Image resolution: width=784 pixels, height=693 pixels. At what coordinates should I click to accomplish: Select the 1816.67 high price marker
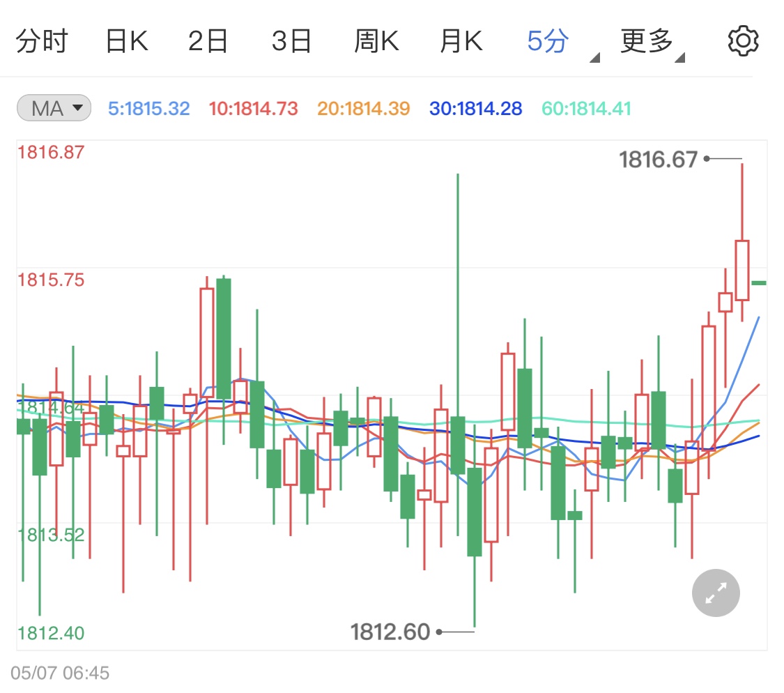coord(658,160)
